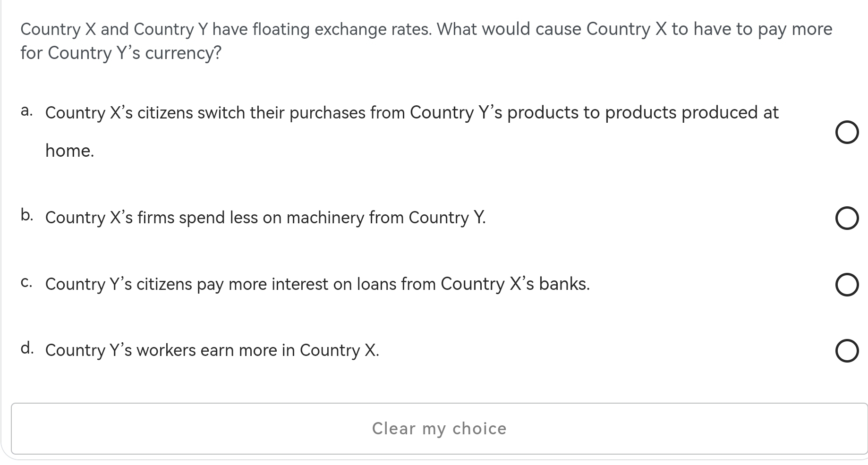Choose answer c about interest on loans
This screenshot has width=868, height=465.
(x=847, y=285)
